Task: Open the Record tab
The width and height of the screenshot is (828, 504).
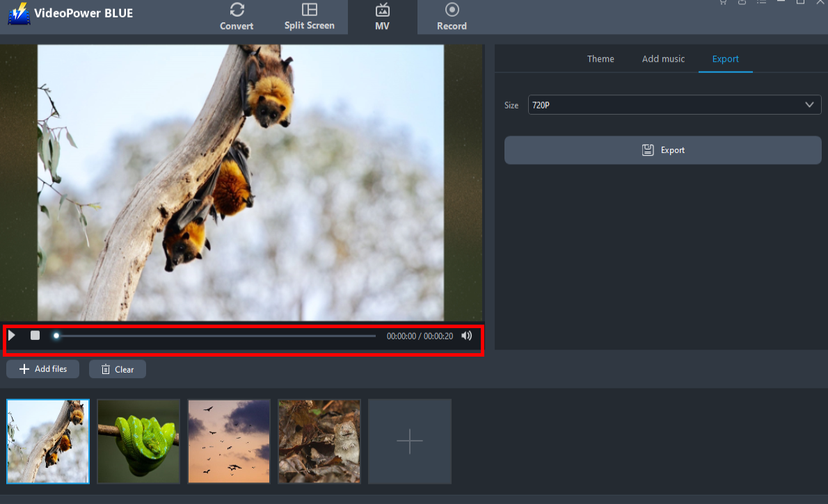Action: click(x=452, y=17)
